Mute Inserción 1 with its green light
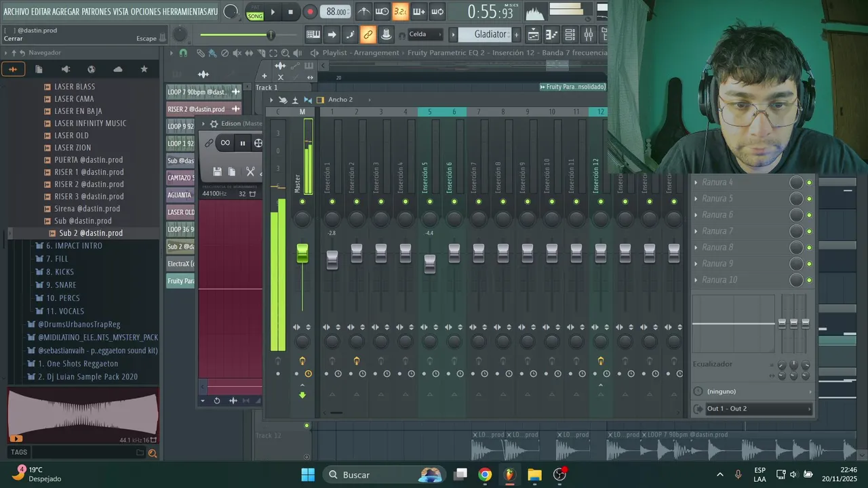Screen dimensions: 868x488 pyautogui.click(x=332, y=201)
